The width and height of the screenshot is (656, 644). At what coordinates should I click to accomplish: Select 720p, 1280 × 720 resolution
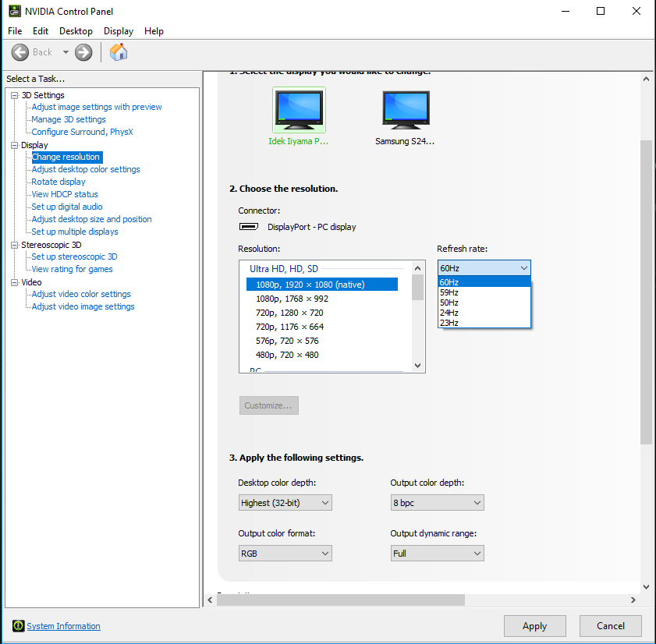click(x=289, y=313)
